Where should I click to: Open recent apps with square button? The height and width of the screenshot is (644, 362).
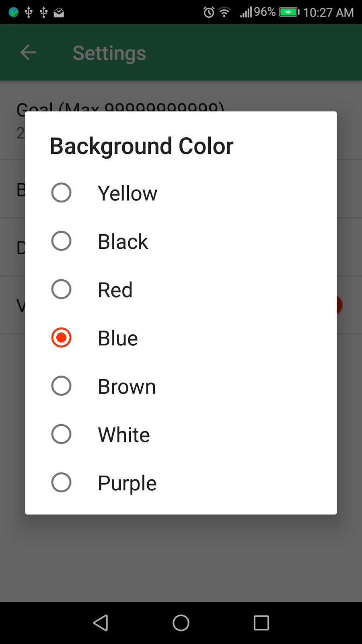261,623
